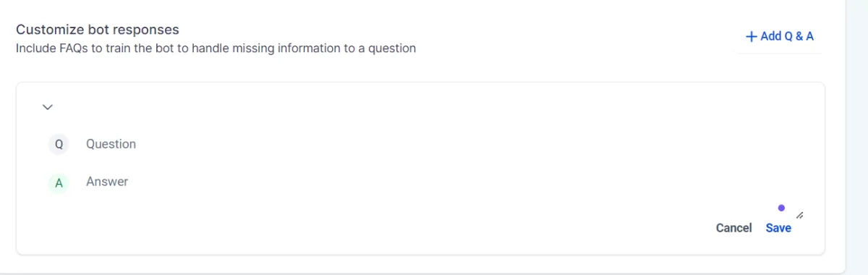Click the Question placeholder text
This screenshot has width=868, height=275.
click(111, 144)
